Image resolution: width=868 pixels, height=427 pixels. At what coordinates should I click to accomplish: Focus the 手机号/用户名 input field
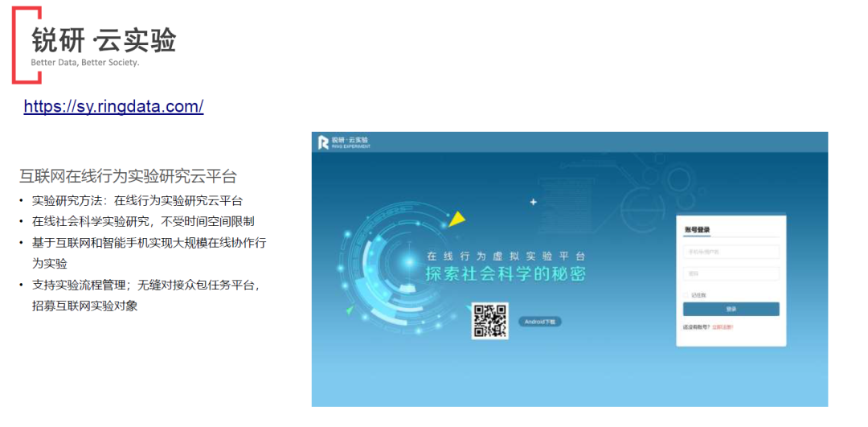click(x=731, y=252)
